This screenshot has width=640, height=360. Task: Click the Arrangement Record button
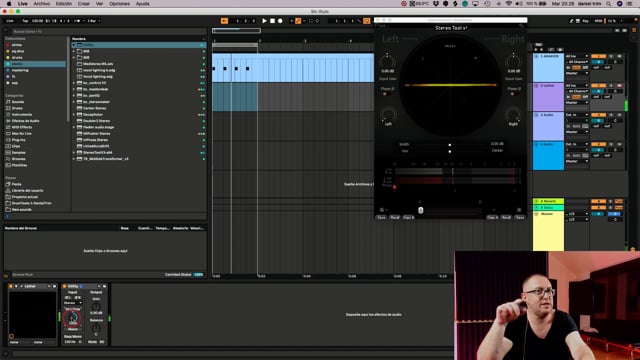pos(280,21)
